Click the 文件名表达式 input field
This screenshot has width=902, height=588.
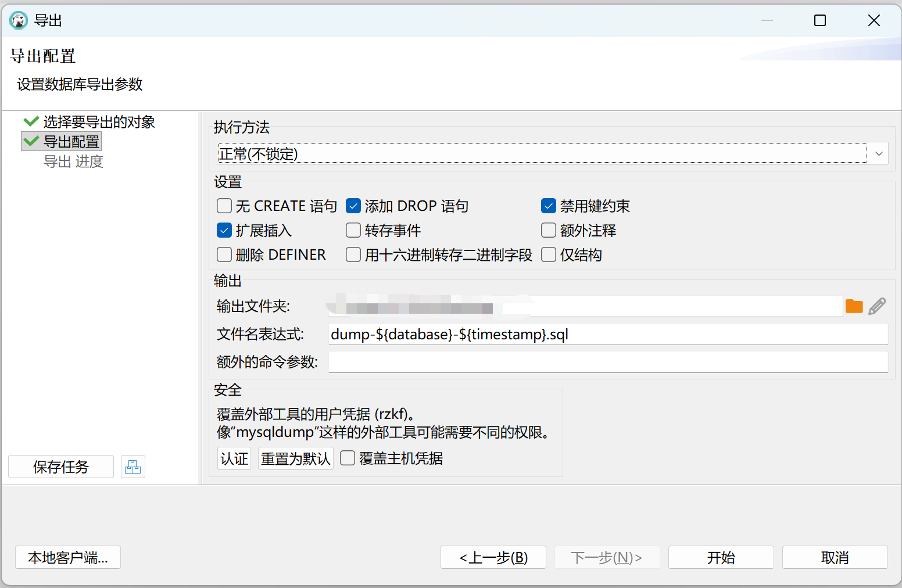pyautogui.click(x=609, y=334)
